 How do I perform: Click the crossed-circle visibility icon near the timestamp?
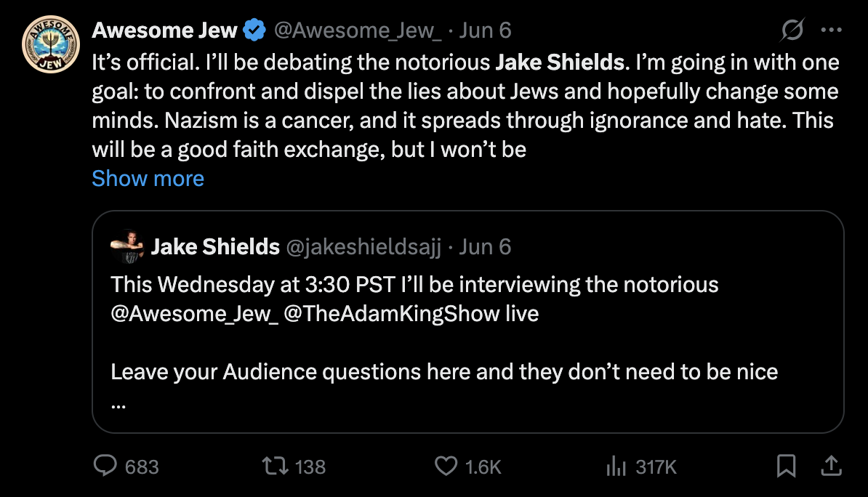coord(791,30)
